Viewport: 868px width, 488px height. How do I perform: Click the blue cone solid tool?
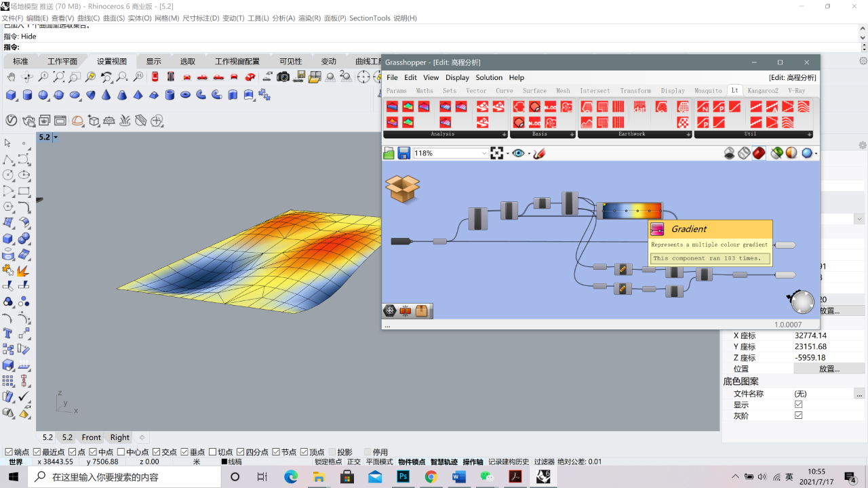pos(106,95)
